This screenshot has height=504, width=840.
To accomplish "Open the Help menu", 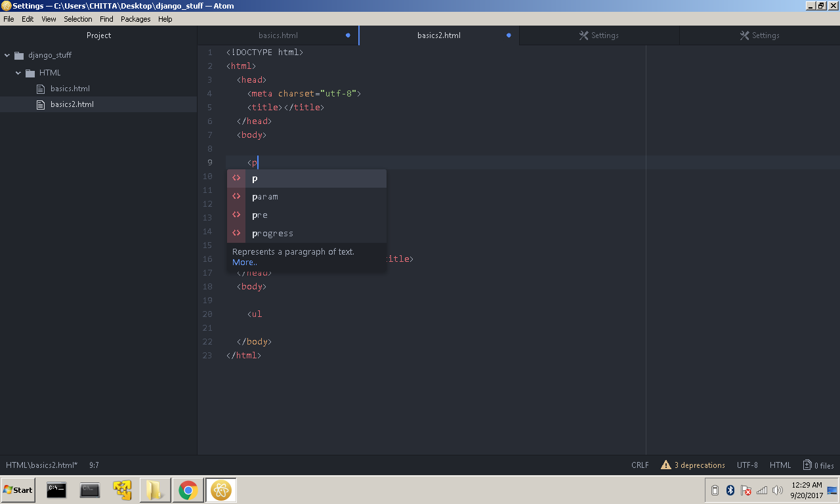I will click(x=165, y=19).
